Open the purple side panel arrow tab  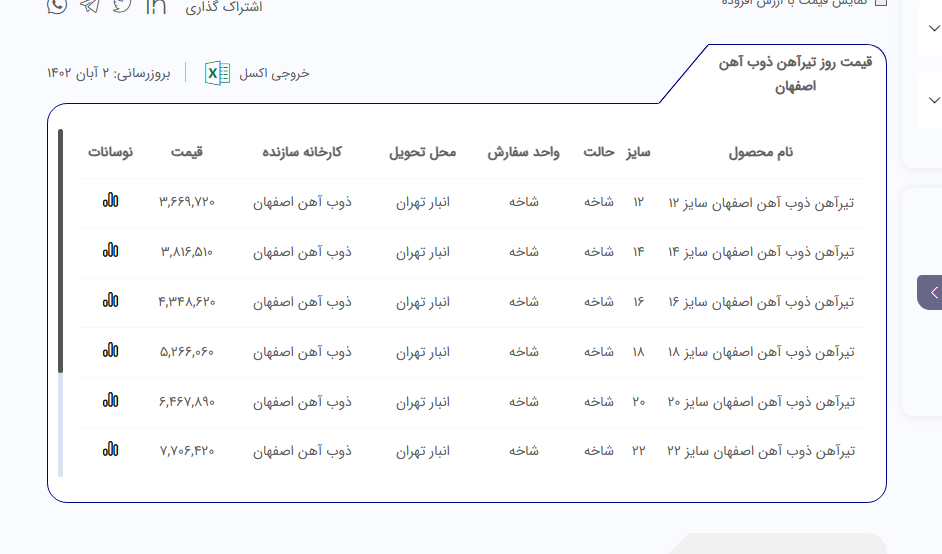931,293
